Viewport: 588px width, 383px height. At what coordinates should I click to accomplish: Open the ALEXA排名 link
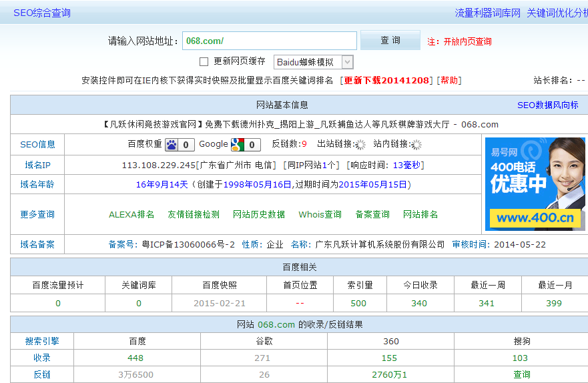(x=131, y=214)
